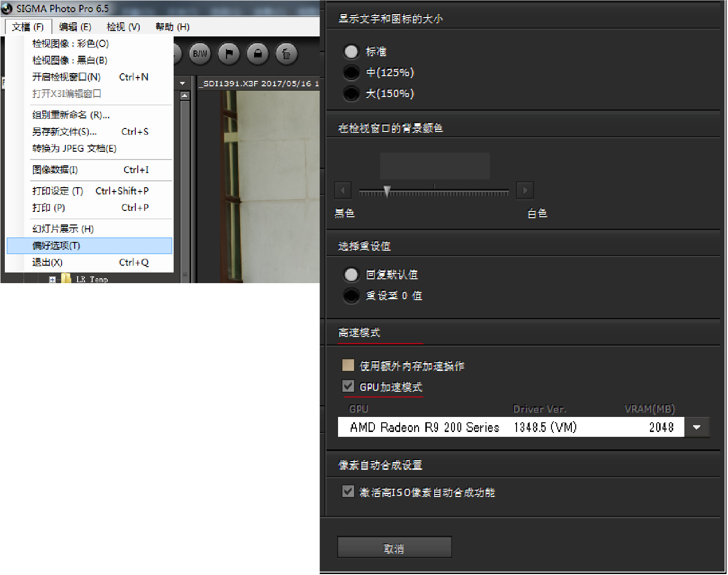Click the left arrow of background color slider
728x575 pixels.
pos(343,191)
